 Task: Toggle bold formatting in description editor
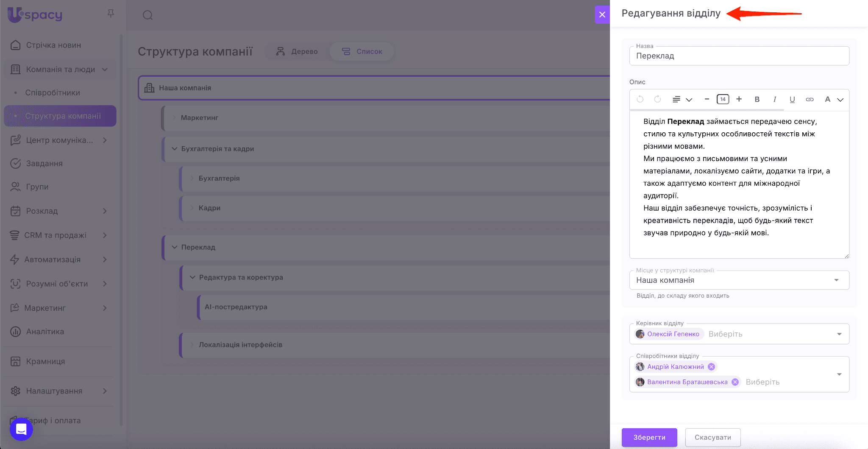(x=757, y=99)
